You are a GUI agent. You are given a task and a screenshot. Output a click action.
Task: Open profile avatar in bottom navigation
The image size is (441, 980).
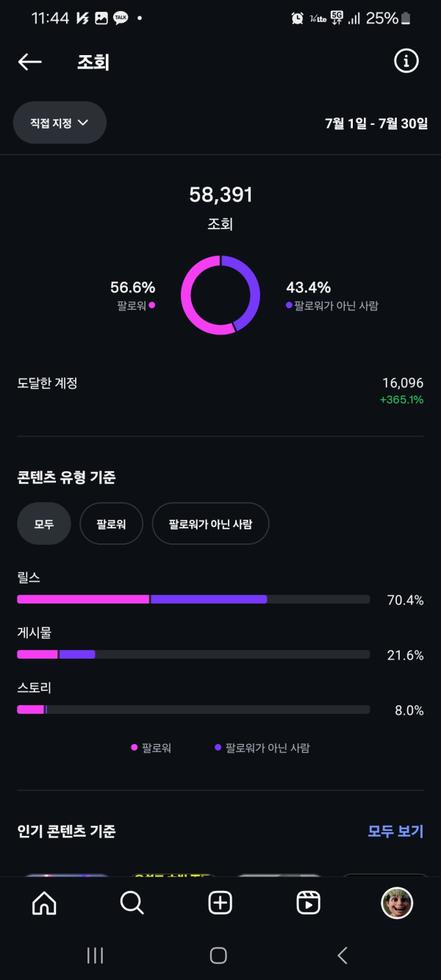(397, 903)
